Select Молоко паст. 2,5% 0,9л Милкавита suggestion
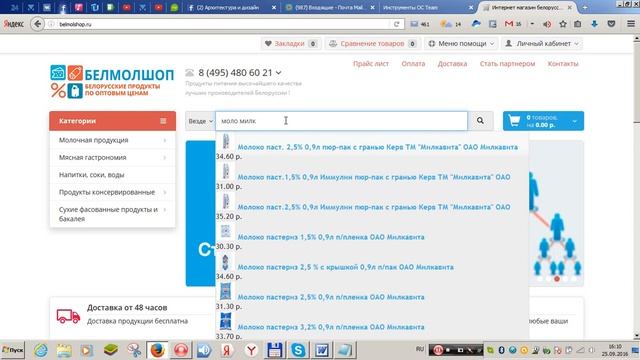The image size is (640, 360). pyautogui.click(x=378, y=147)
